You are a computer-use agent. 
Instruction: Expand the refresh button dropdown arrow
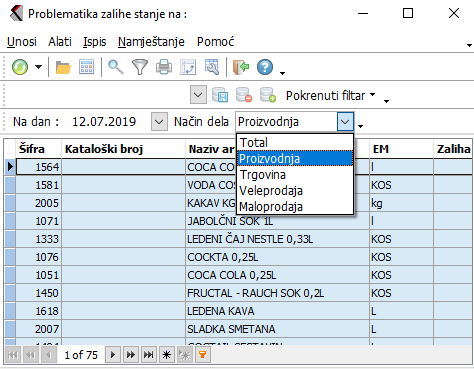[39, 67]
